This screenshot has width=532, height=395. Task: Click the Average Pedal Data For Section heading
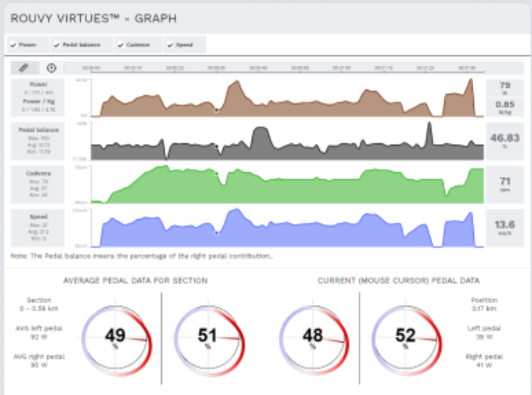pos(135,281)
